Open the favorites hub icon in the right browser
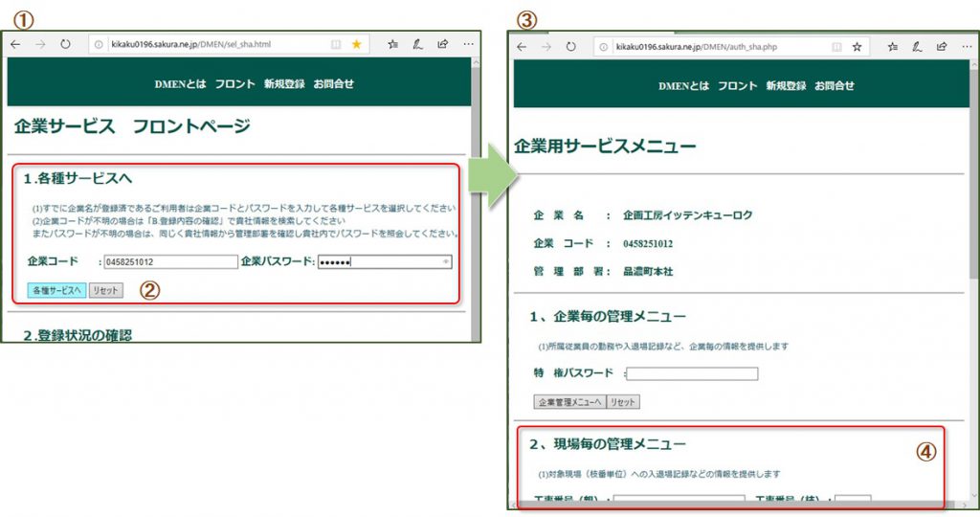The height and width of the screenshot is (517, 980). [x=893, y=47]
